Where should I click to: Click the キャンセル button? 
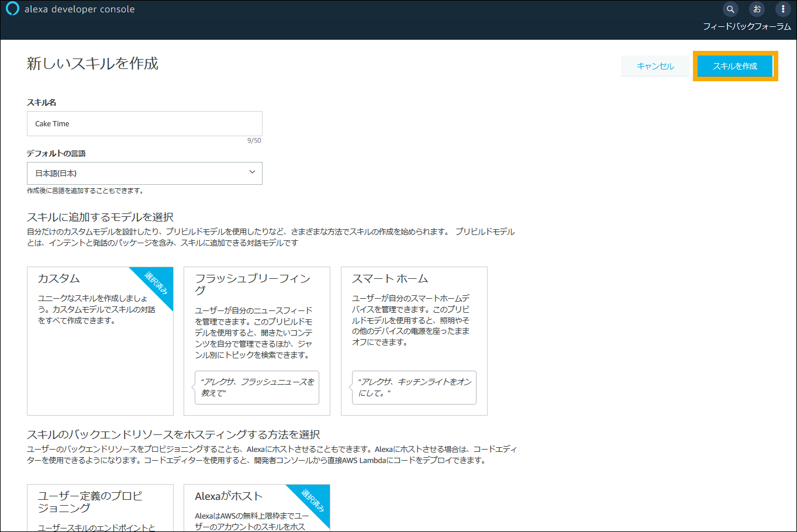point(655,66)
